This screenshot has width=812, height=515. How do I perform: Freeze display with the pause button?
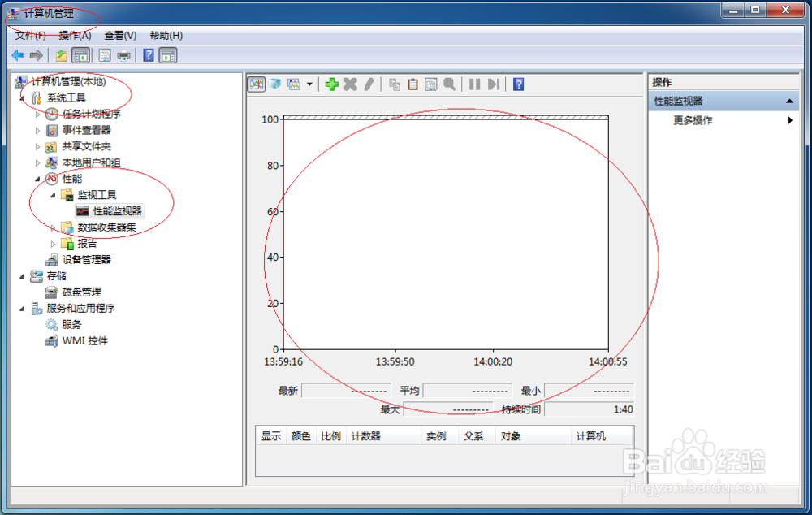coord(474,84)
